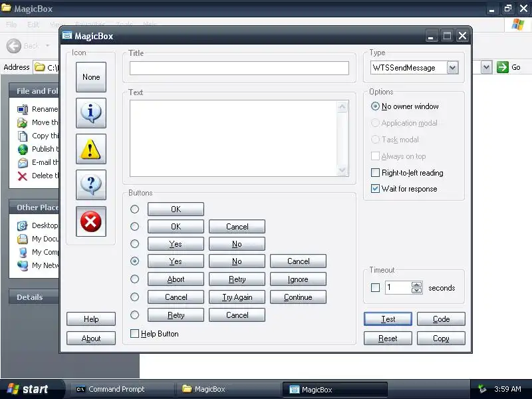Enable the Timeout checkbox

coord(375,288)
